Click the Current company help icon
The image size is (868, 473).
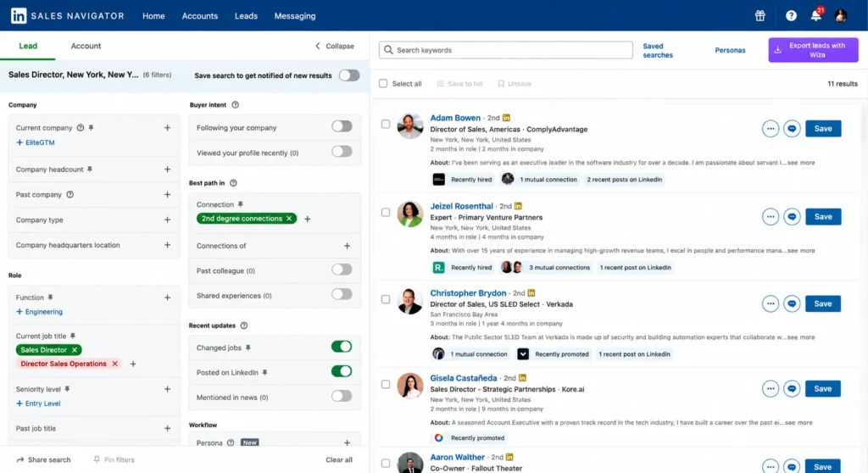coord(81,128)
